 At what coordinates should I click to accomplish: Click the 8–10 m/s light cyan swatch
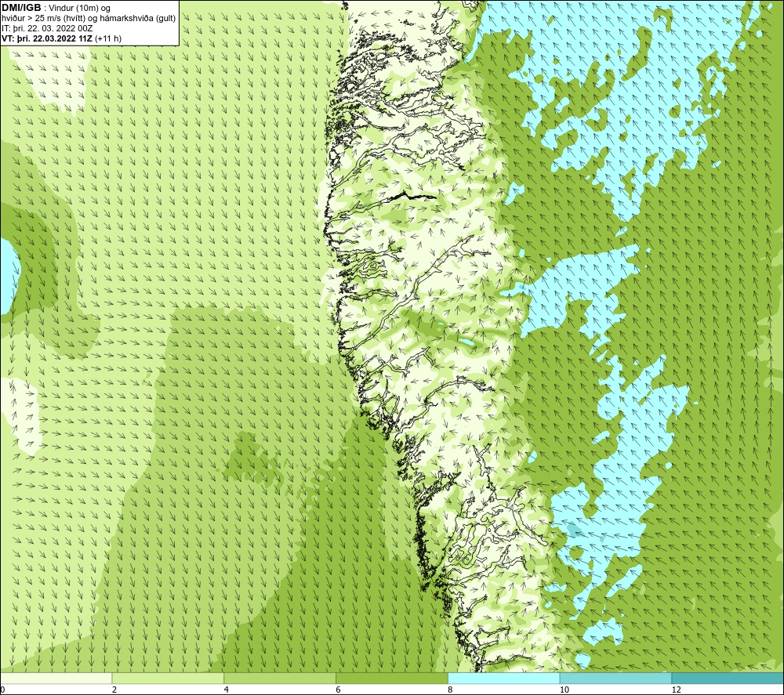504,678
